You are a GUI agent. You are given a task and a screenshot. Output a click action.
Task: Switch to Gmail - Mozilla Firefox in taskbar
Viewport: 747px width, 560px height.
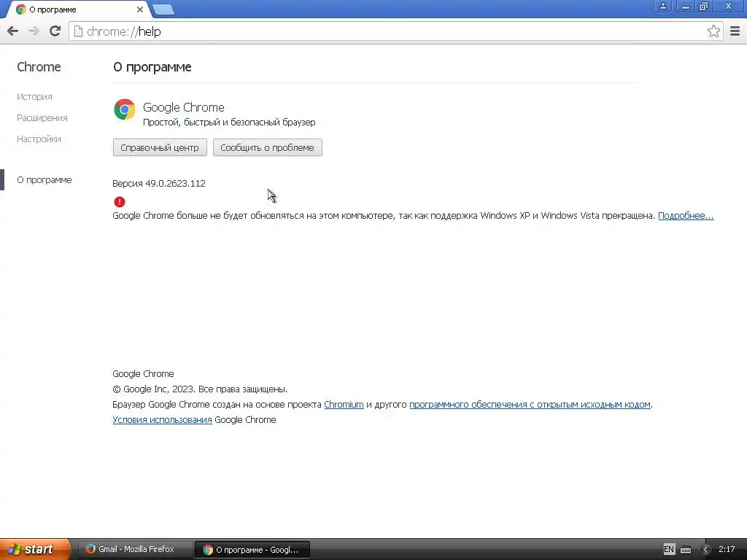coord(134,549)
